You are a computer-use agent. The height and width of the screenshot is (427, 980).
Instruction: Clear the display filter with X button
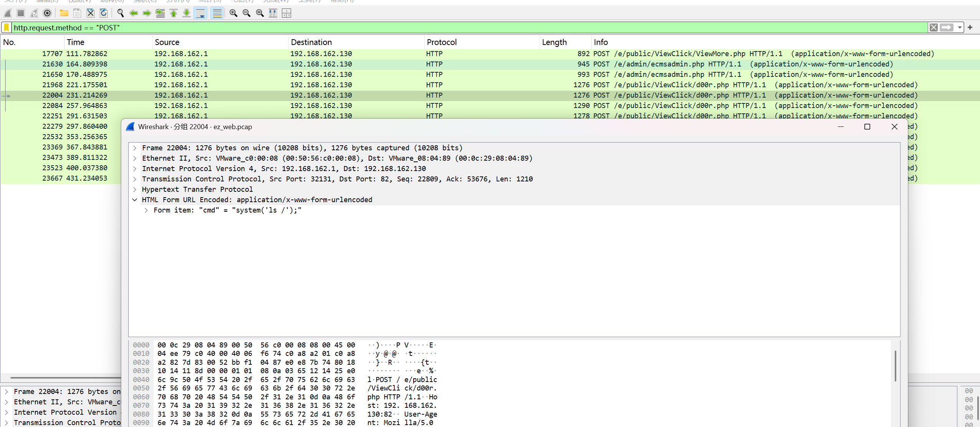pyautogui.click(x=934, y=28)
